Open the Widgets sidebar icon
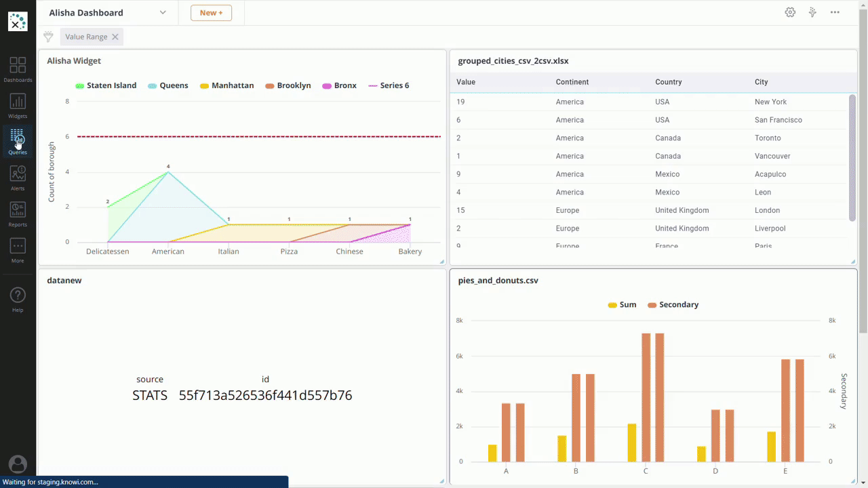The image size is (868, 488). coord(18,106)
